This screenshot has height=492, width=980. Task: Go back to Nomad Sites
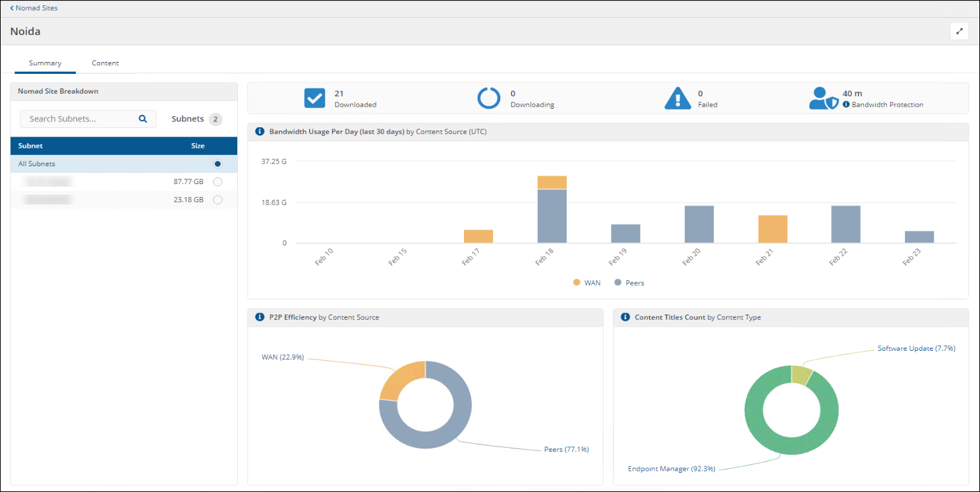click(34, 8)
